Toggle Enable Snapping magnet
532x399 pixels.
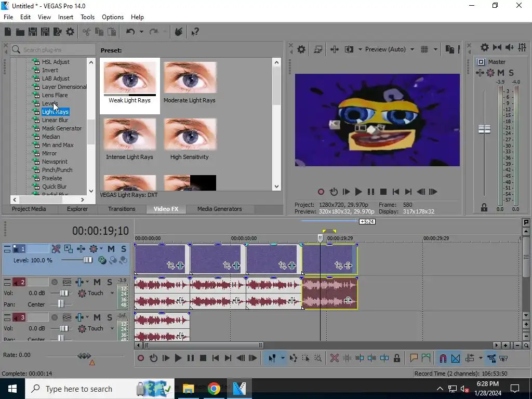(443, 358)
